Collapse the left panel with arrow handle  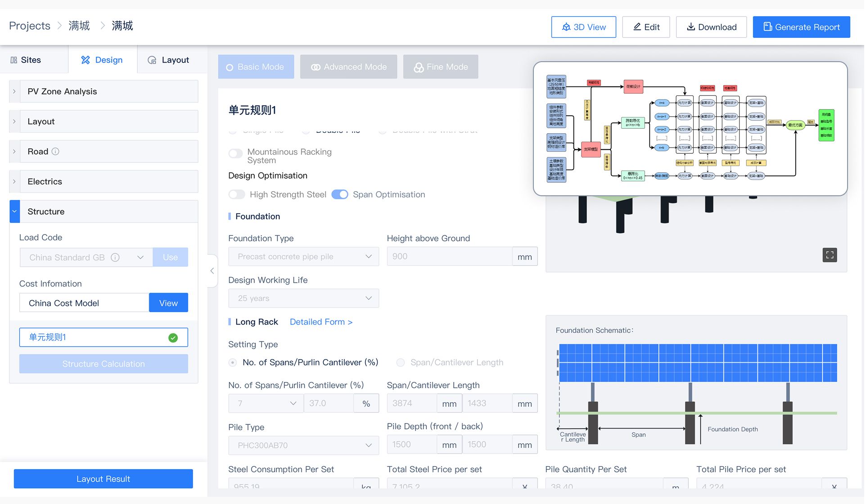pyautogui.click(x=212, y=271)
